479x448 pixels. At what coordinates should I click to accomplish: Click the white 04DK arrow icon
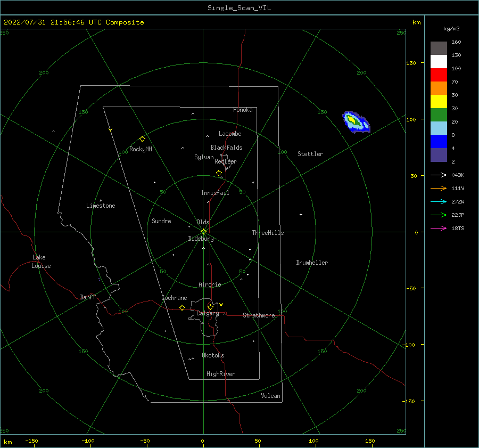439,175
